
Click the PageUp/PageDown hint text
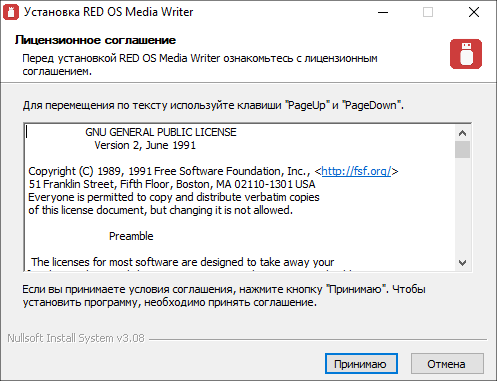tap(213, 105)
